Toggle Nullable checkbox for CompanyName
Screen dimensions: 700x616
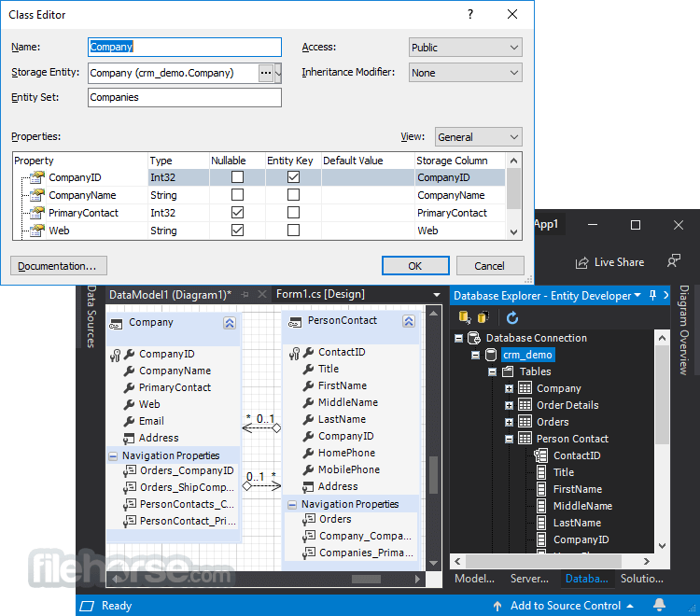[237, 195]
